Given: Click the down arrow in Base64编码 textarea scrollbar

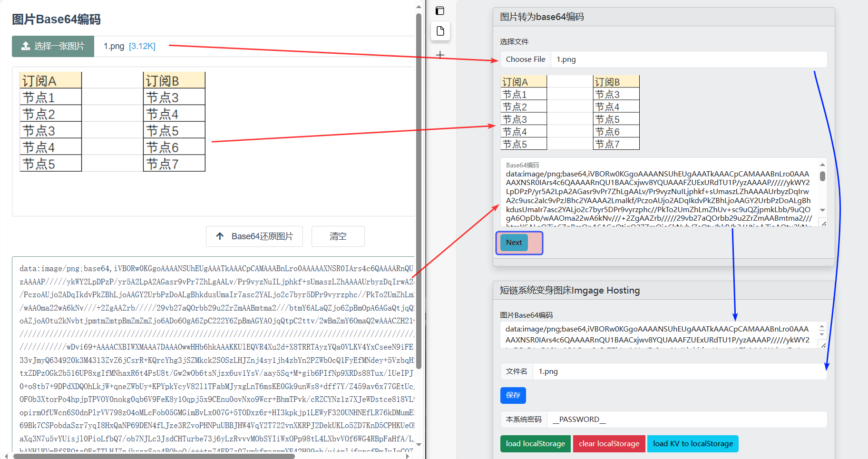Looking at the screenshot, I should pos(822,210).
